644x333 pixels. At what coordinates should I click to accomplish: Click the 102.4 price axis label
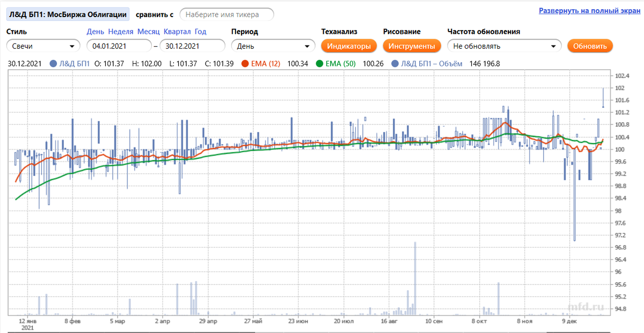pos(622,75)
